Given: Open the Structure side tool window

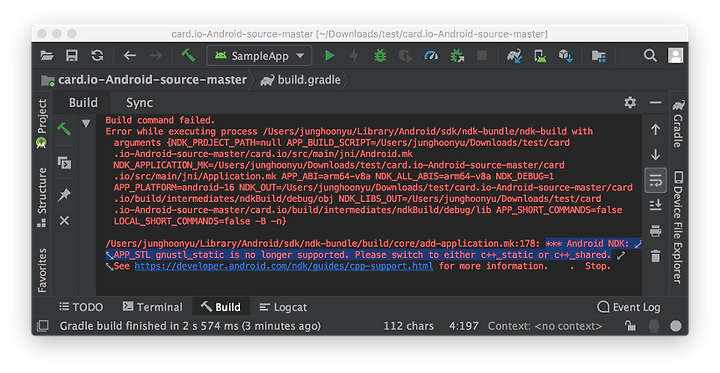Looking at the screenshot, I should (42, 197).
